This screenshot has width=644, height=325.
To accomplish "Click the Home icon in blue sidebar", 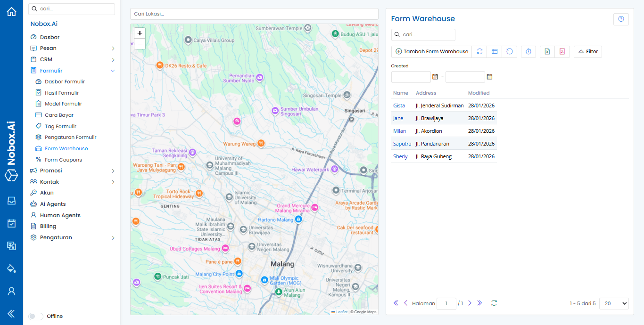I will pyautogui.click(x=11, y=11).
